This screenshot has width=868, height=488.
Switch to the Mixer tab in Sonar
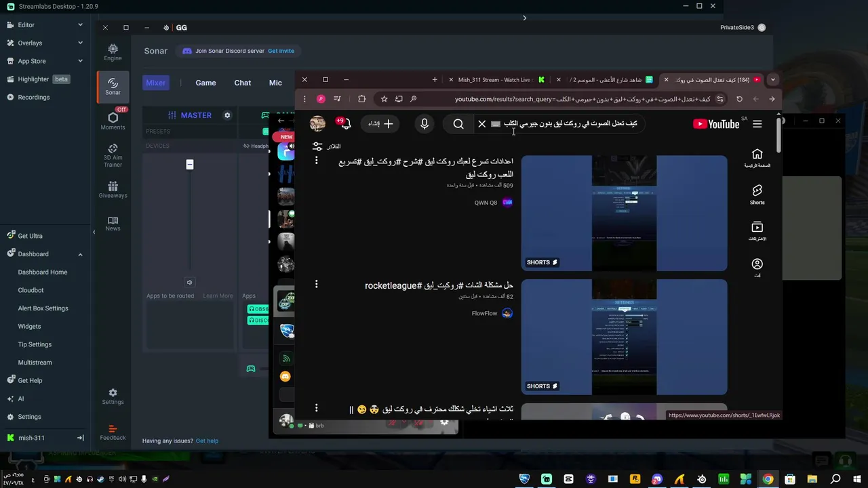click(x=155, y=83)
